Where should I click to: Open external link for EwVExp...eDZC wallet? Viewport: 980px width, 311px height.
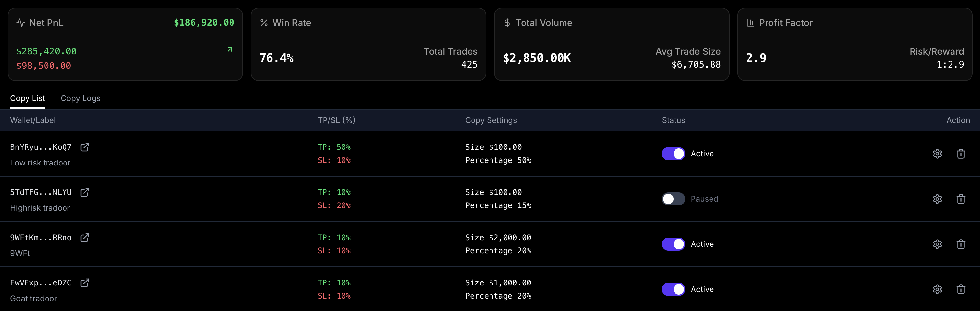tap(85, 282)
